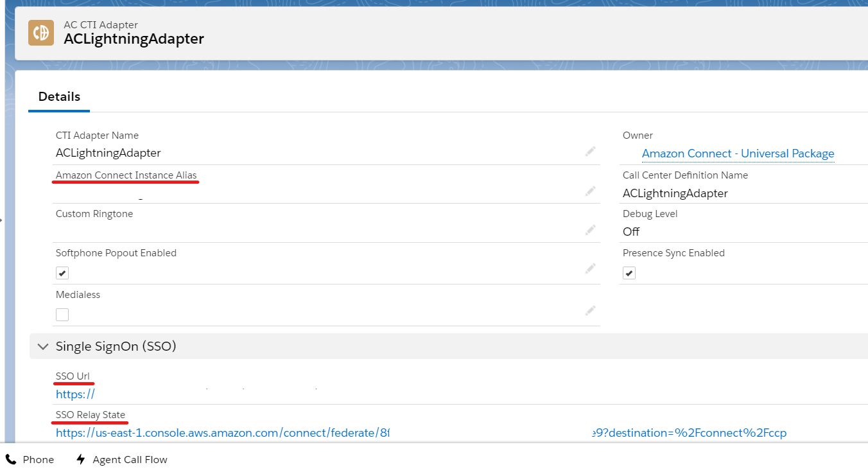This screenshot has width=868, height=474.
Task: Edit Softphone Popout Enabled pencil icon
Action: pos(591,268)
